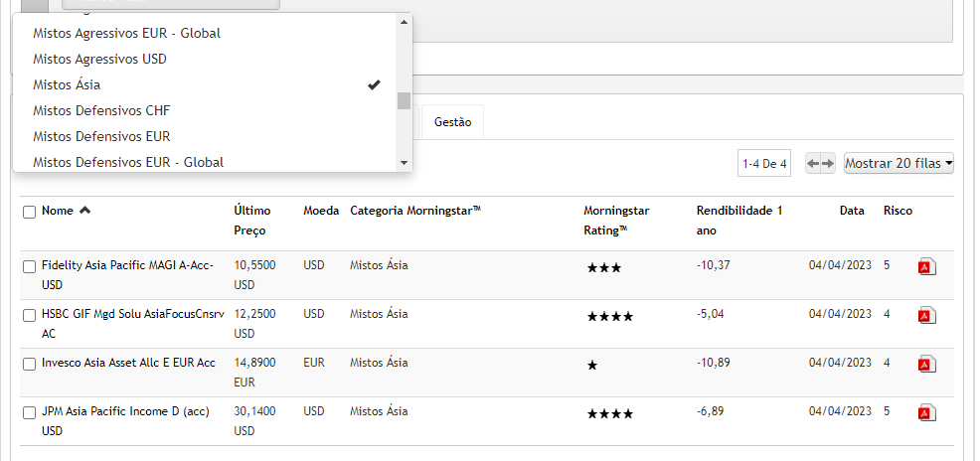Check the HSBC GIF Mgd Solu fund
This screenshot has height=461, width=980.
[x=30, y=316]
